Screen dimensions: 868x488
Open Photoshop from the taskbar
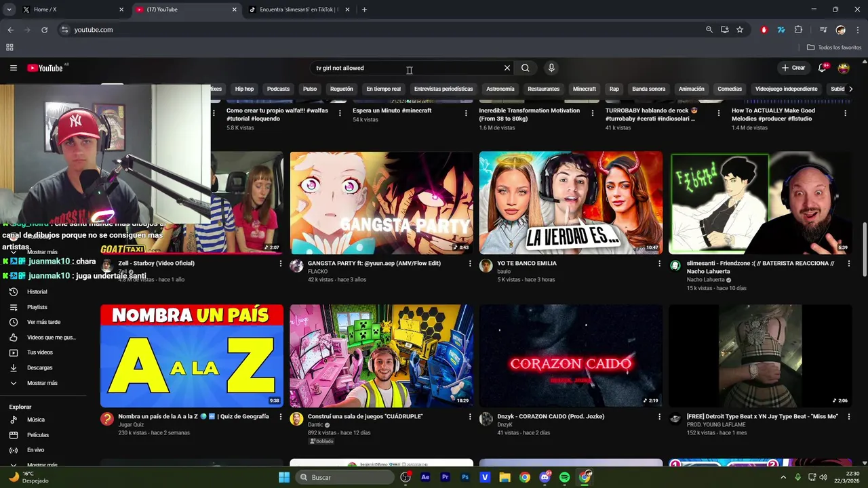point(465,477)
